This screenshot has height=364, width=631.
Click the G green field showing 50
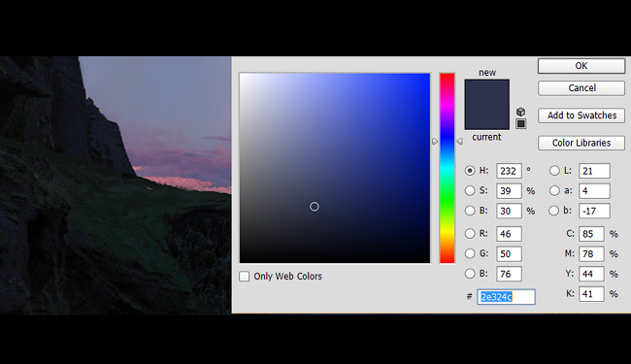coord(509,253)
